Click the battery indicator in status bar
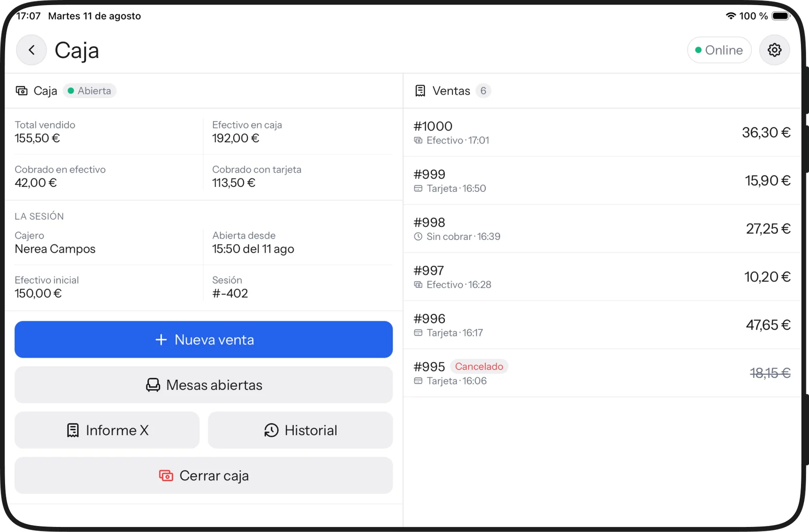809x532 pixels. (781, 16)
